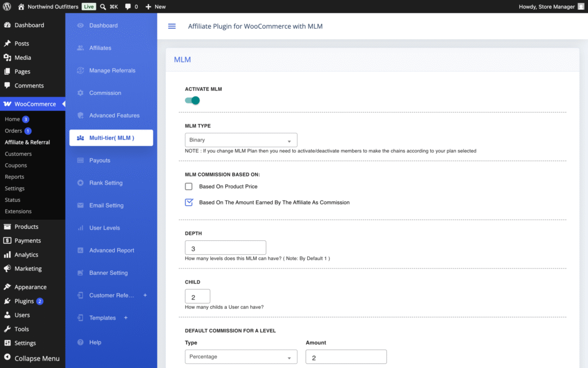Open WooCommerce Status submenu link
The image size is (588, 368).
click(13, 200)
